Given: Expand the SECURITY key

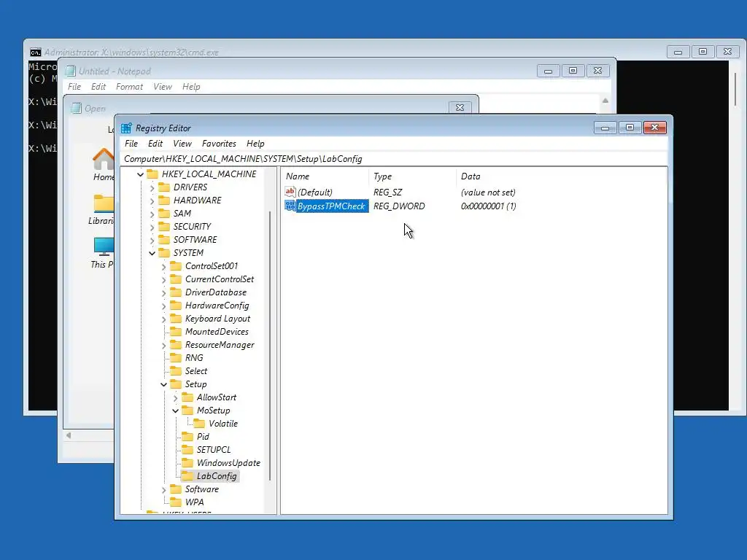Looking at the screenshot, I should [x=152, y=227].
